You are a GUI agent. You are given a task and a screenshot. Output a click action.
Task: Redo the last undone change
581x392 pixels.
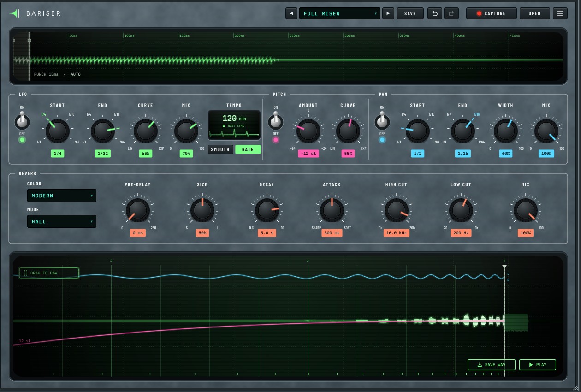click(x=451, y=13)
